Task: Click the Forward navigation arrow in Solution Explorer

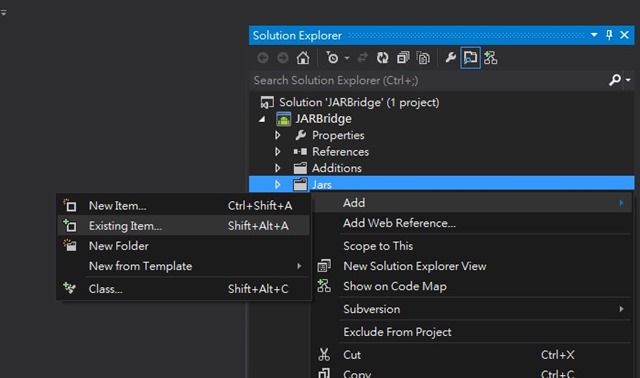Action: (283, 58)
